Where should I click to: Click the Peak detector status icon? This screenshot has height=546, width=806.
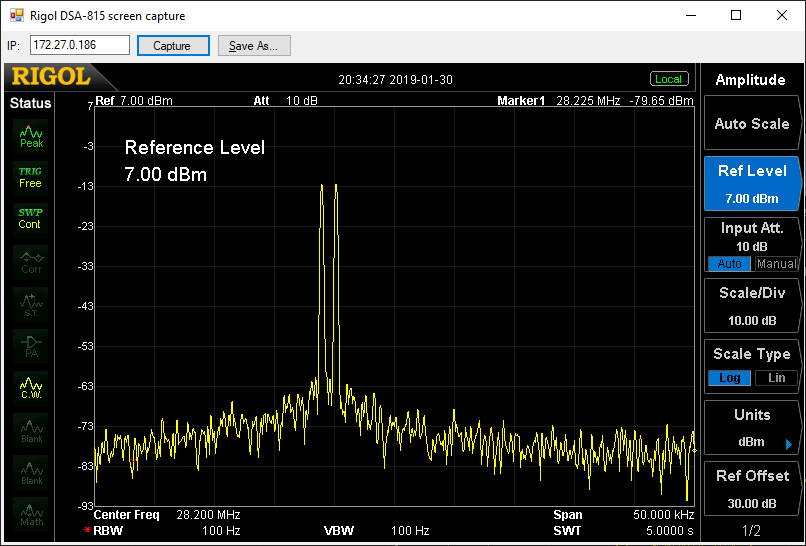click(x=31, y=136)
